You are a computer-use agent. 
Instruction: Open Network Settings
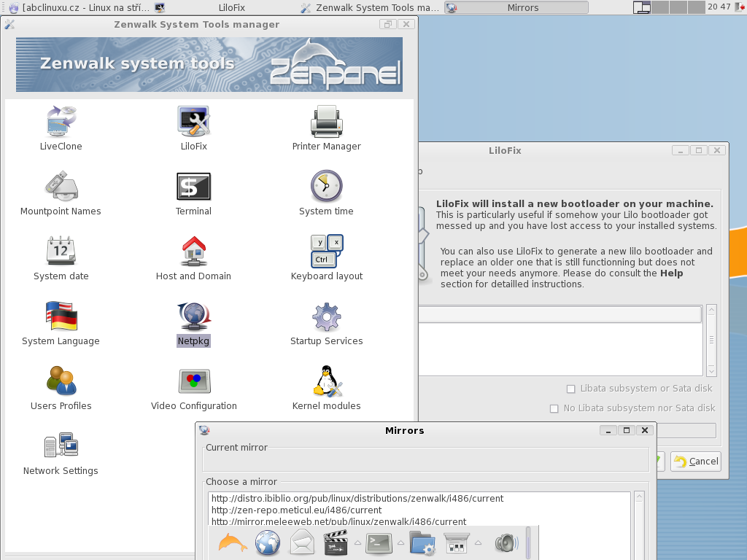coord(61,452)
